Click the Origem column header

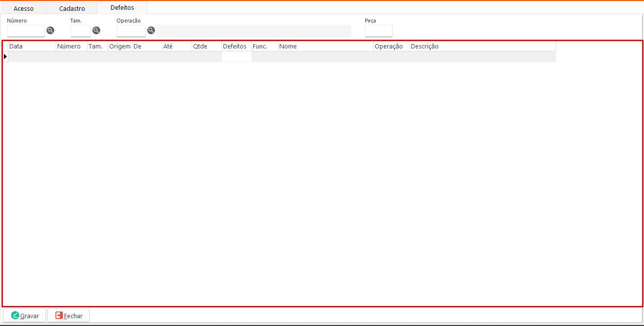[120, 47]
